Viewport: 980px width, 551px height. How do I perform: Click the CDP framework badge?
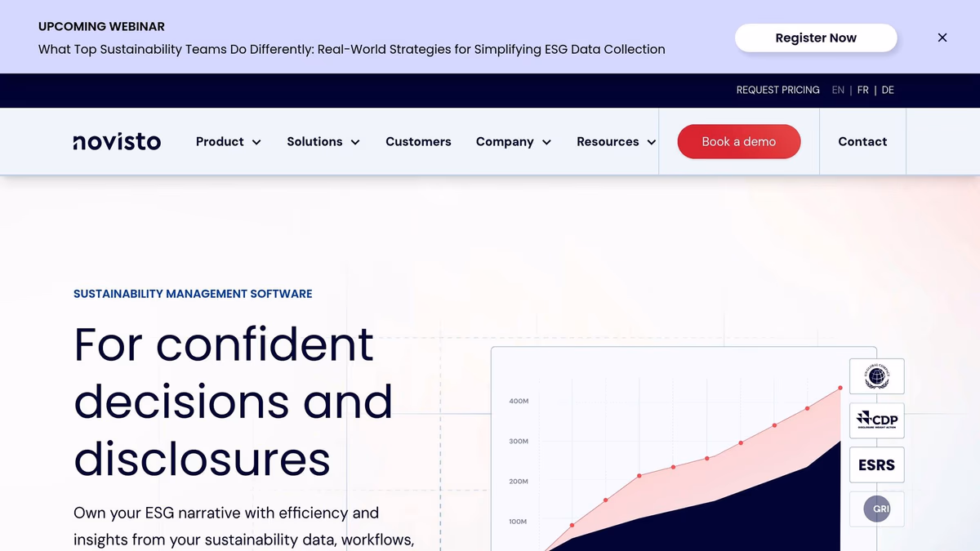pyautogui.click(x=876, y=420)
